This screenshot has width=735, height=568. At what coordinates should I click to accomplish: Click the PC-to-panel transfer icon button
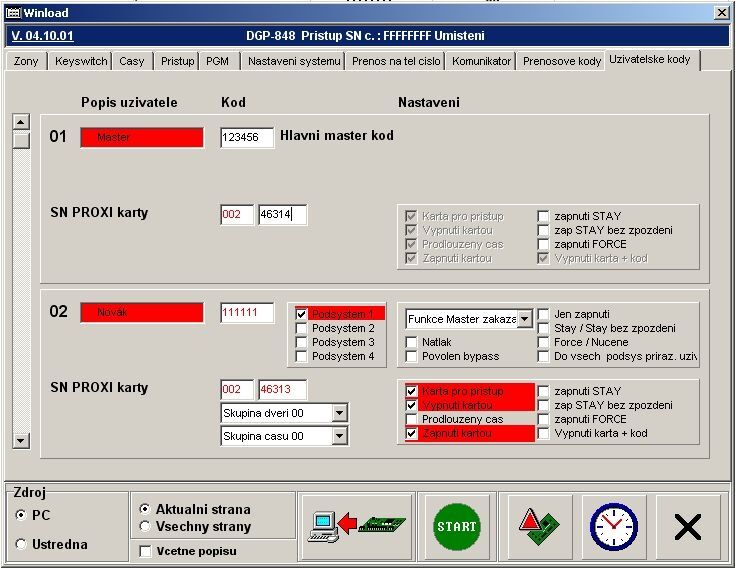pos(354,527)
